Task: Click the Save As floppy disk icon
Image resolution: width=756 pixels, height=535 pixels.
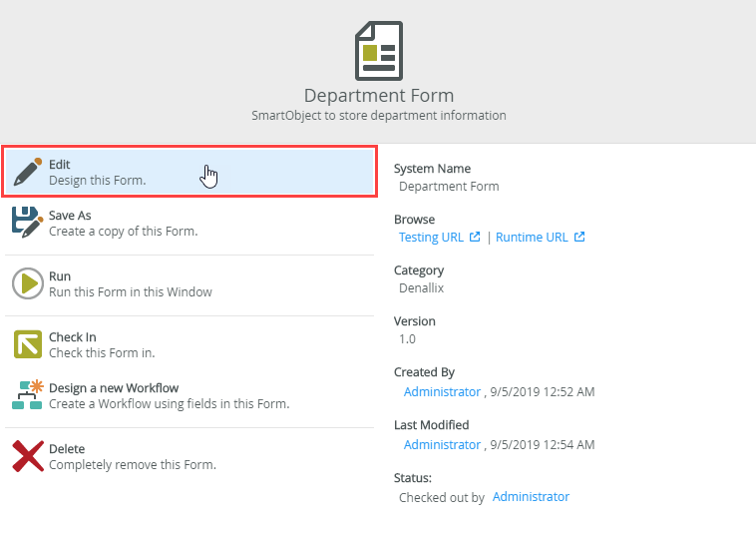Action: point(27,222)
